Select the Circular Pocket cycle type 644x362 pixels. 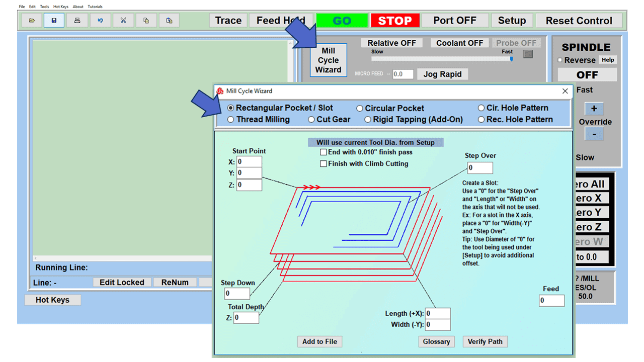[360, 108]
